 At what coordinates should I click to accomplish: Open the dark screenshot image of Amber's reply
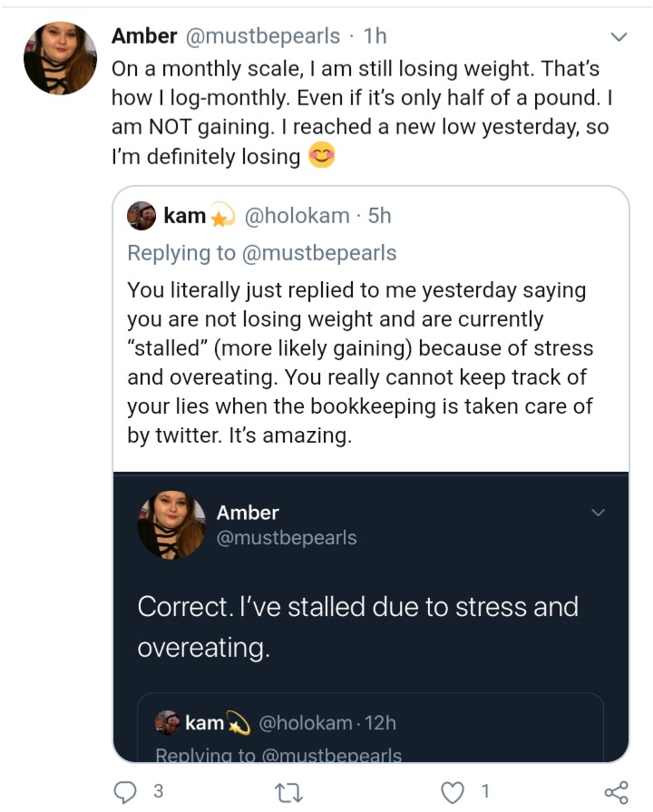[371, 617]
